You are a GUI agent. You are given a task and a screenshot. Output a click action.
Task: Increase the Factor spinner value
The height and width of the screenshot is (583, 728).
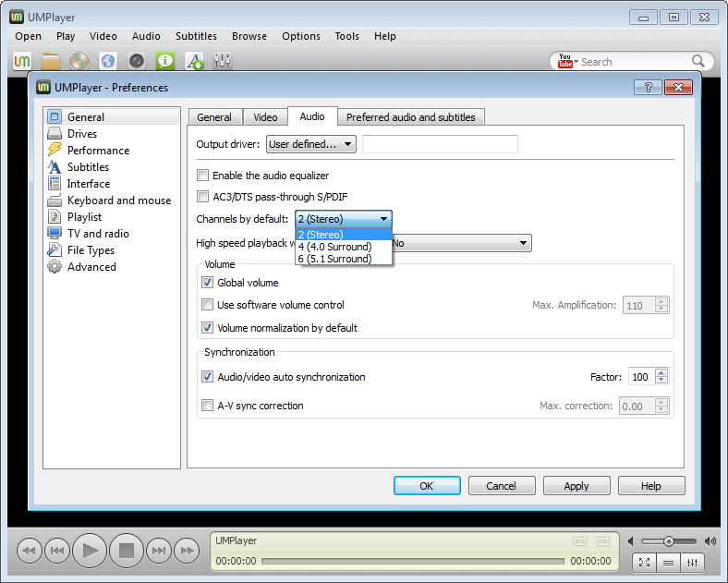[661, 372]
